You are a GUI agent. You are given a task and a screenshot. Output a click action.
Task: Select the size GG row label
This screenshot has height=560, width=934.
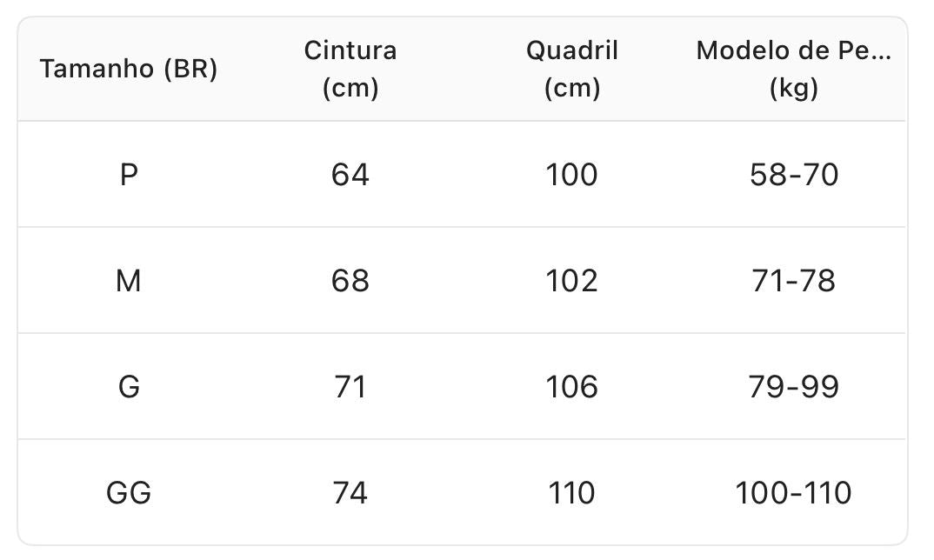pyautogui.click(x=129, y=493)
